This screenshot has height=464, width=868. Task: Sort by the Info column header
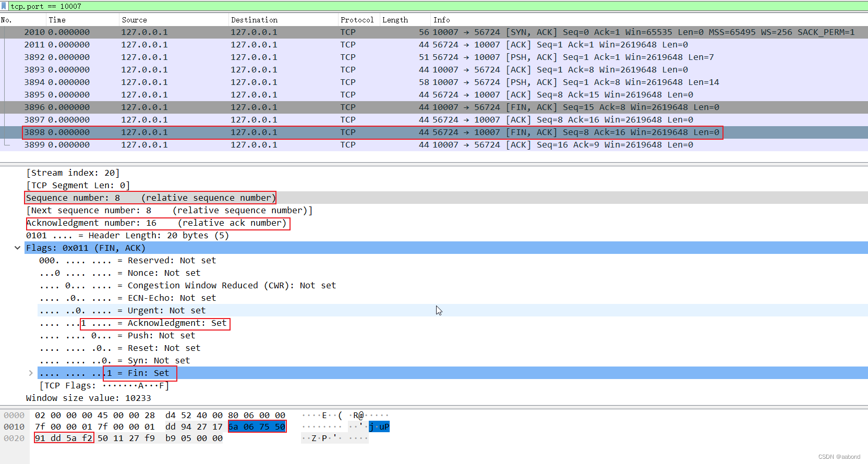click(x=649, y=20)
